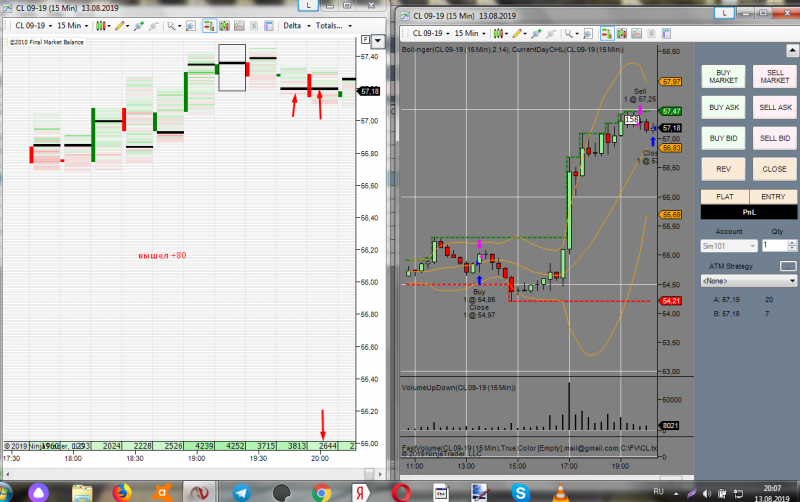800x502 pixels.
Task: Click volume cell 2644 in left chart footer
Action: [x=322, y=446]
